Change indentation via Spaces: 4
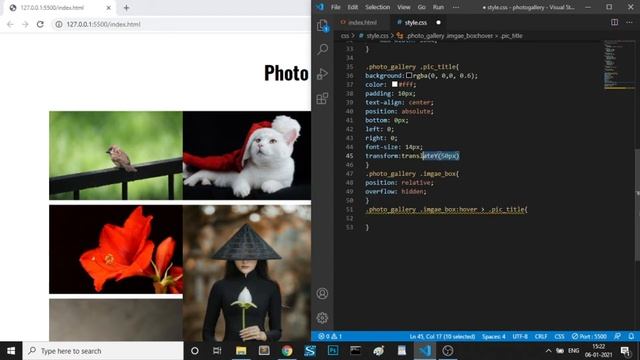Viewport: 640px width, 360px height. click(x=493, y=336)
